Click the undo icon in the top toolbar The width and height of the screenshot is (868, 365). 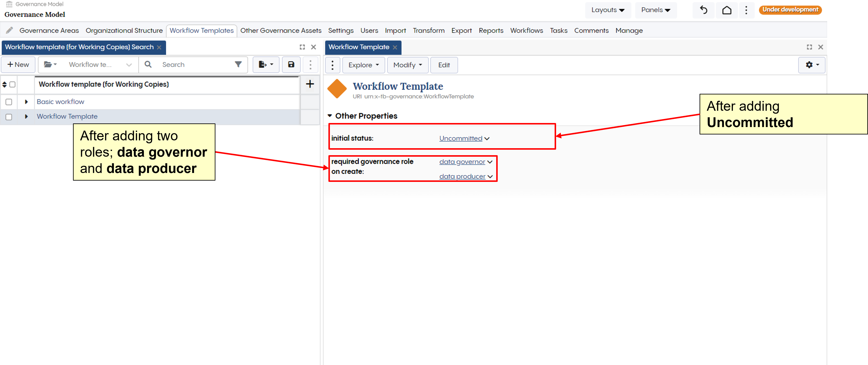(703, 10)
